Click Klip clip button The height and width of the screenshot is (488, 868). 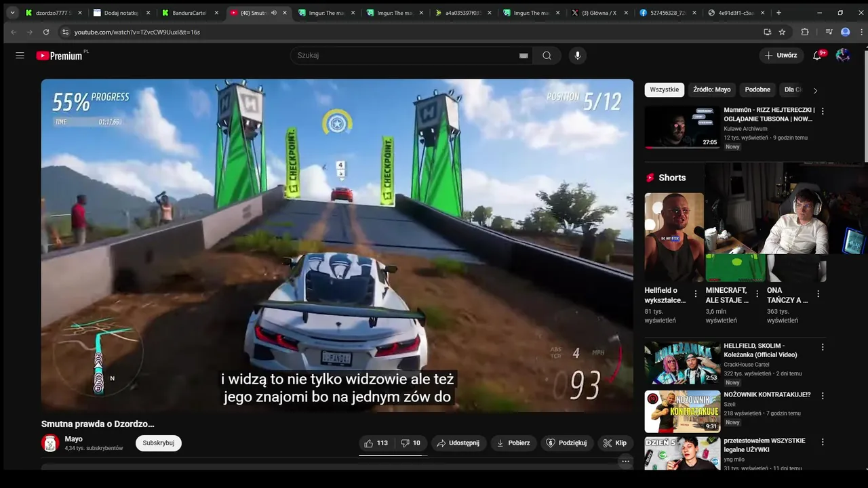614,443
